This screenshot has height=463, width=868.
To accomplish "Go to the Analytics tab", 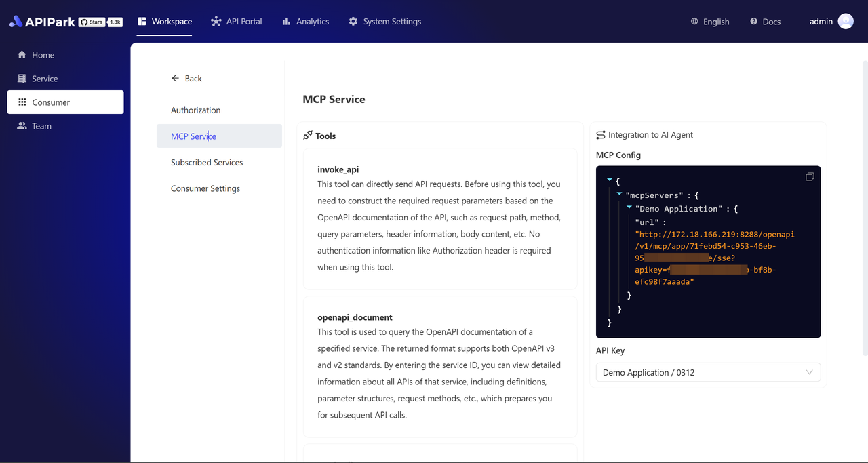I will pyautogui.click(x=305, y=22).
